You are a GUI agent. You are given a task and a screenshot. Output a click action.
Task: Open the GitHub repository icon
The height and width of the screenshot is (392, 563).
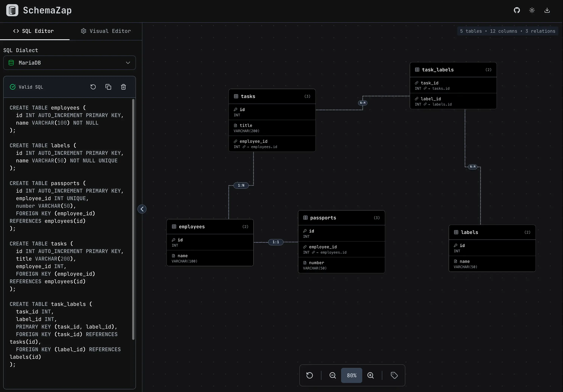point(517,10)
